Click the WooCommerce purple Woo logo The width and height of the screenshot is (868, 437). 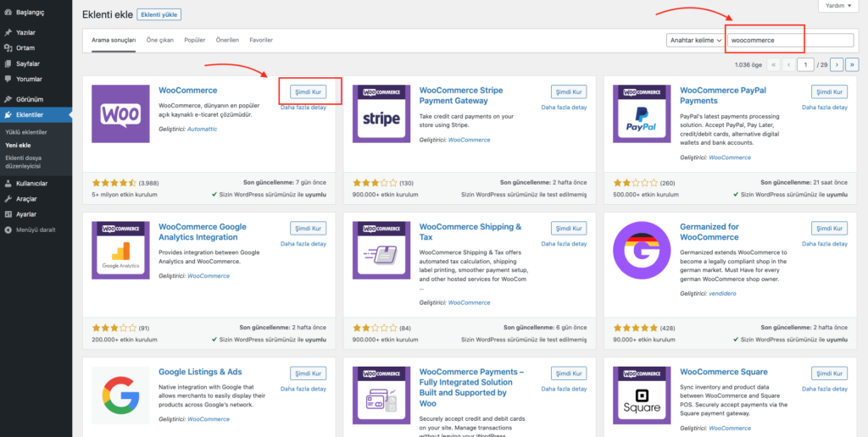[x=120, y=114]
